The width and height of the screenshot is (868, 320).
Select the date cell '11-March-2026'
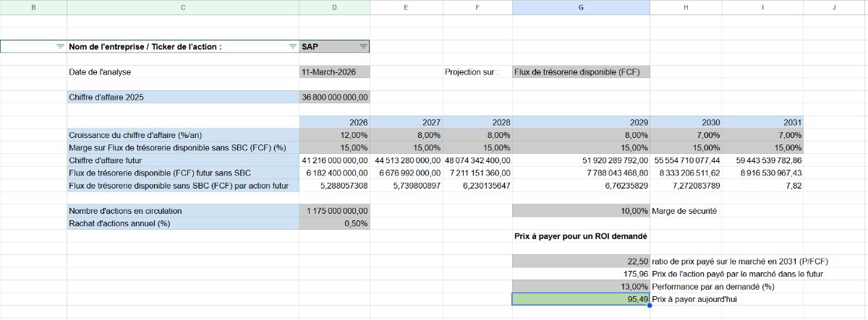tap(334, 72)
